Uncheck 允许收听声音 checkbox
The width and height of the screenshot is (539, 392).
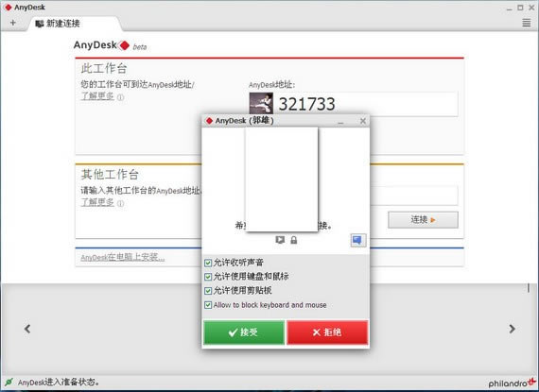coord(208,263)
